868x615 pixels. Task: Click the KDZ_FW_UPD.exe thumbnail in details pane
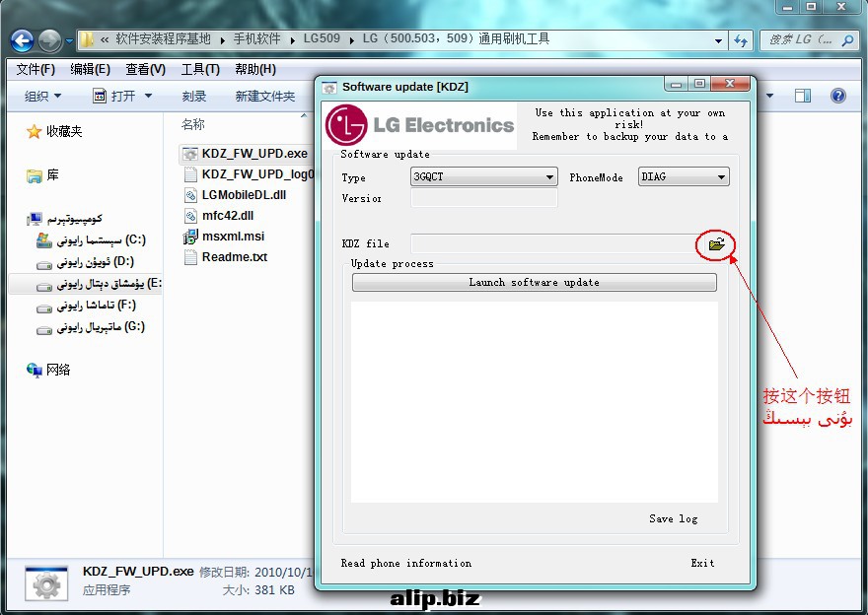tap(46, 583)
